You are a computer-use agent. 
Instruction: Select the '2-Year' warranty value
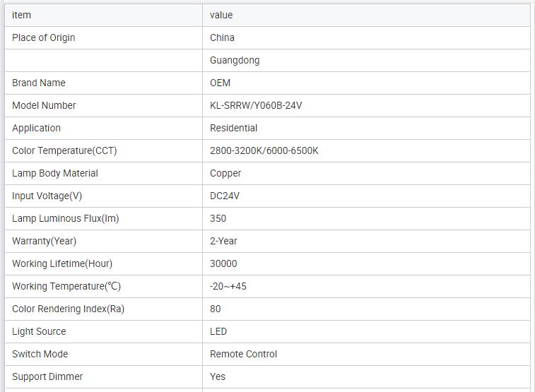[223, 241]
